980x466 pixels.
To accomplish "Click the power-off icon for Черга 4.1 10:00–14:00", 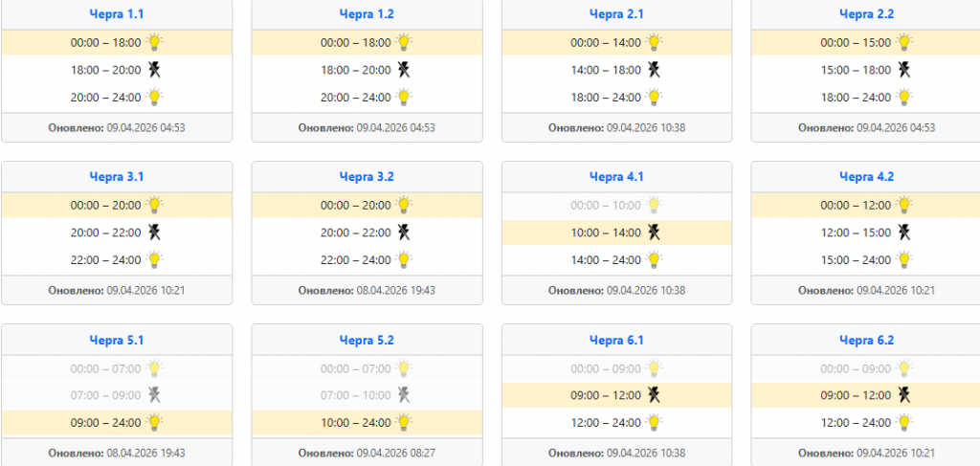I will click(x=655, y=233).
